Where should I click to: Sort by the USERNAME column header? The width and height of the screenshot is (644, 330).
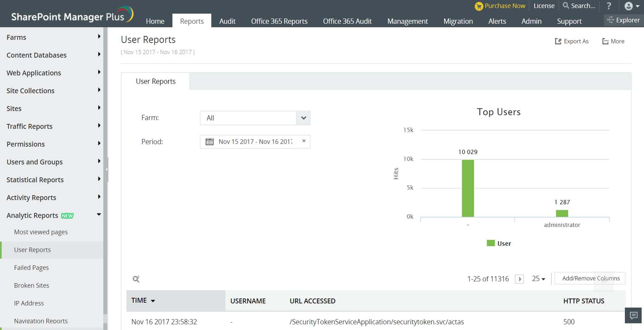coord(248,301)
